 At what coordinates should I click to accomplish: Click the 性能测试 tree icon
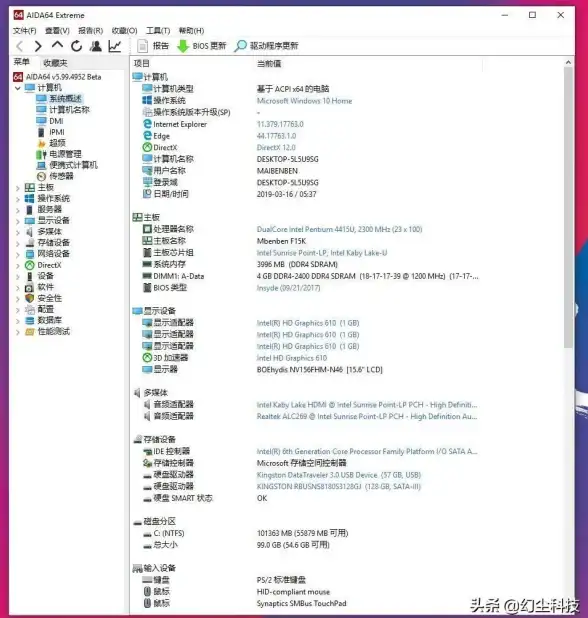point(30,331)
